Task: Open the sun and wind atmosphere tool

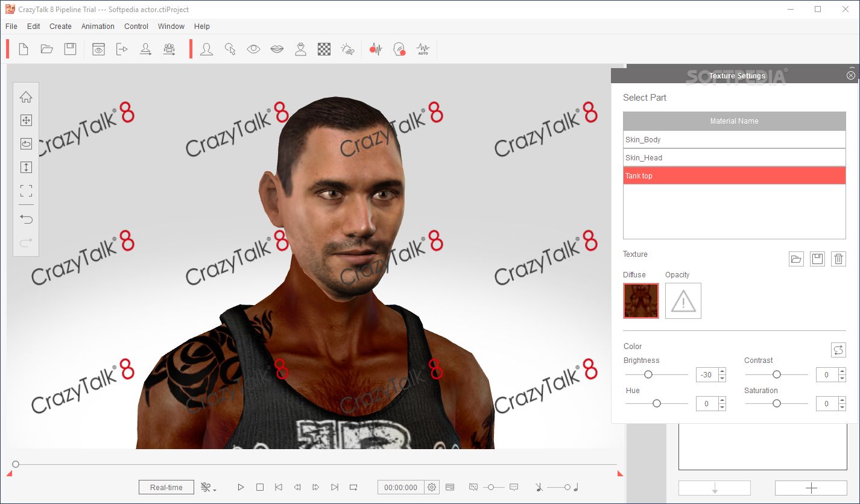Action: click(348, 49)
